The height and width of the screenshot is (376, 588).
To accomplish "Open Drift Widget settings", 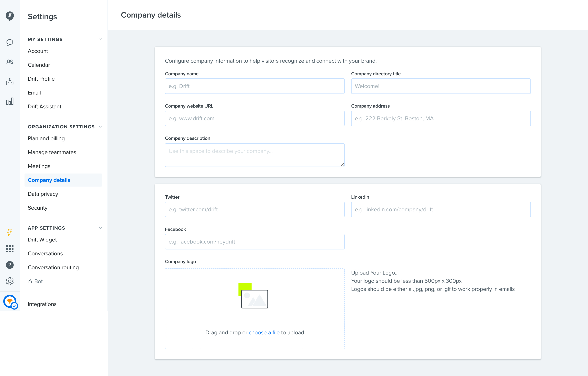I will click(x=42, y=240).
